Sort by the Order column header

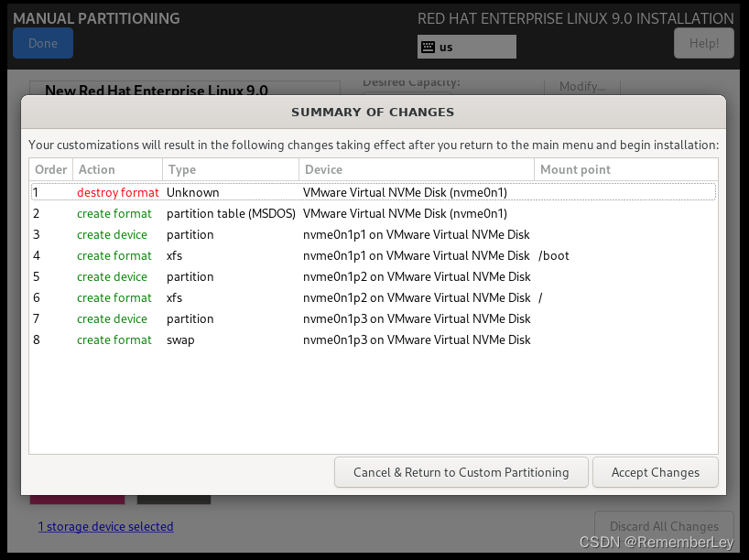50,169
